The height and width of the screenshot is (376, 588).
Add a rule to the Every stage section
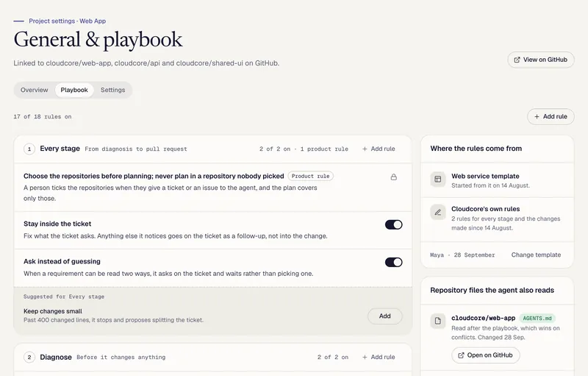tap(379, 149)
